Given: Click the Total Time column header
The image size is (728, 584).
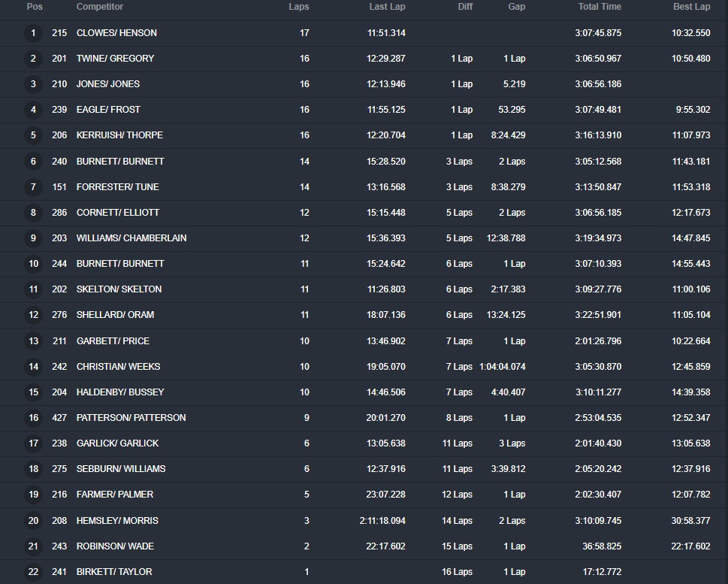Looking at the screenshot, I should pos(599,7).
